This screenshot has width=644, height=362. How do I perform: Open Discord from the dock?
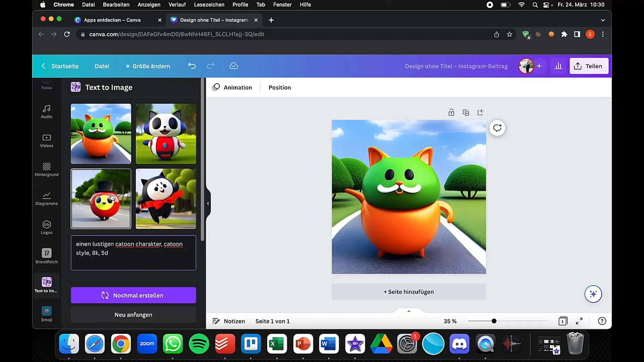point(459,344)
